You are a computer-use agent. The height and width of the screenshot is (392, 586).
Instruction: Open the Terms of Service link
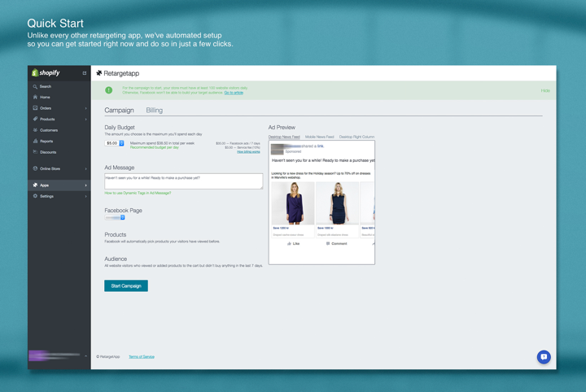pos(142,356)
